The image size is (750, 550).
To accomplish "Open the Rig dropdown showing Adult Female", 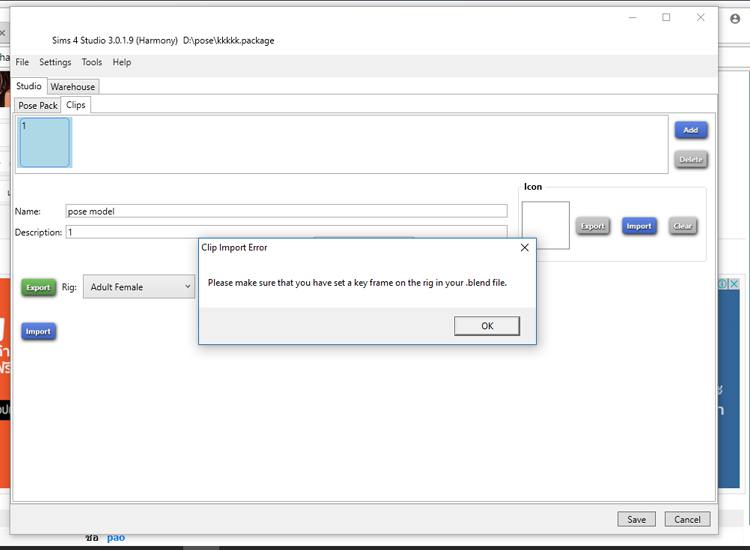I will tap(139, 286).
